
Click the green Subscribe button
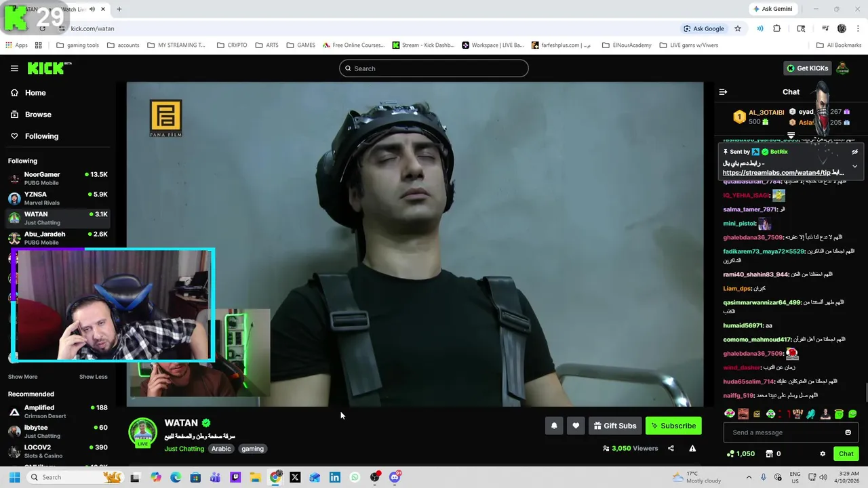(673, 426)
